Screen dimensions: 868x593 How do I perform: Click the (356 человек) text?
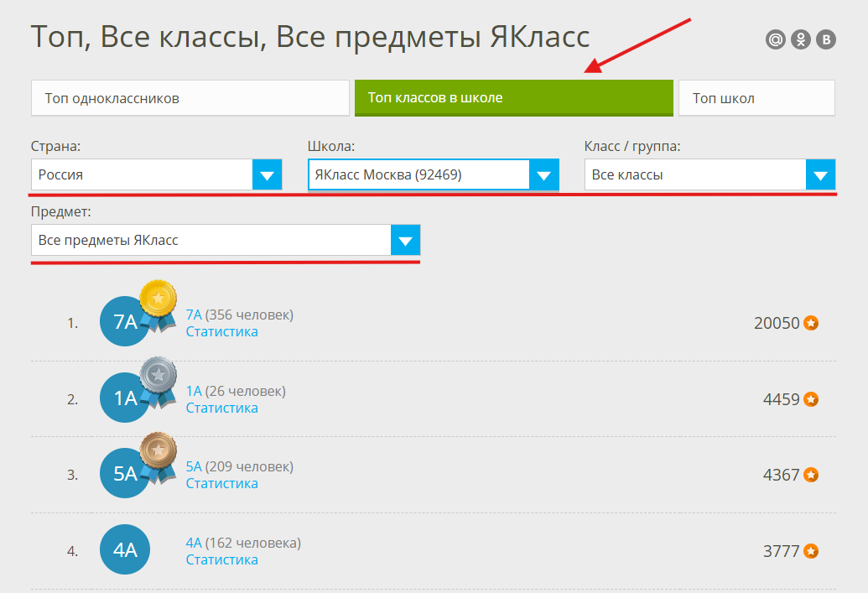point(249,315)
